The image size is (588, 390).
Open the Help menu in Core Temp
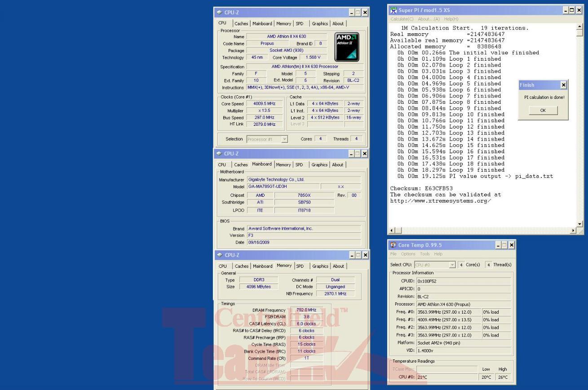tap(438, 254)
